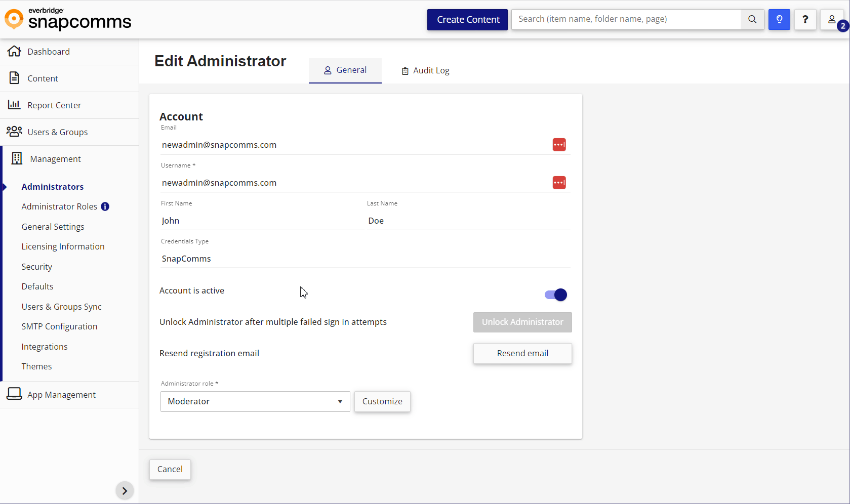Click the App Management laptop icon
The height and width of the screenshot is (504, 850).
coord(14,394)
